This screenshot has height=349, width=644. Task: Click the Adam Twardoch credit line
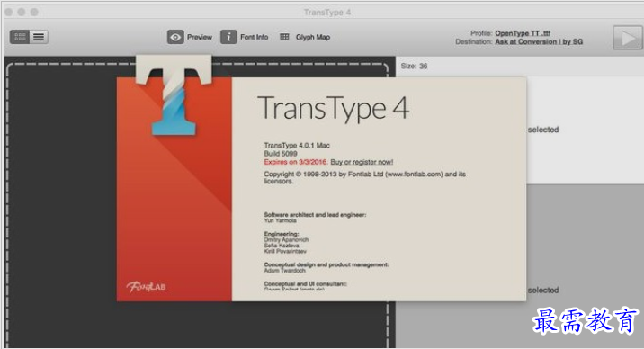[284, 270]
